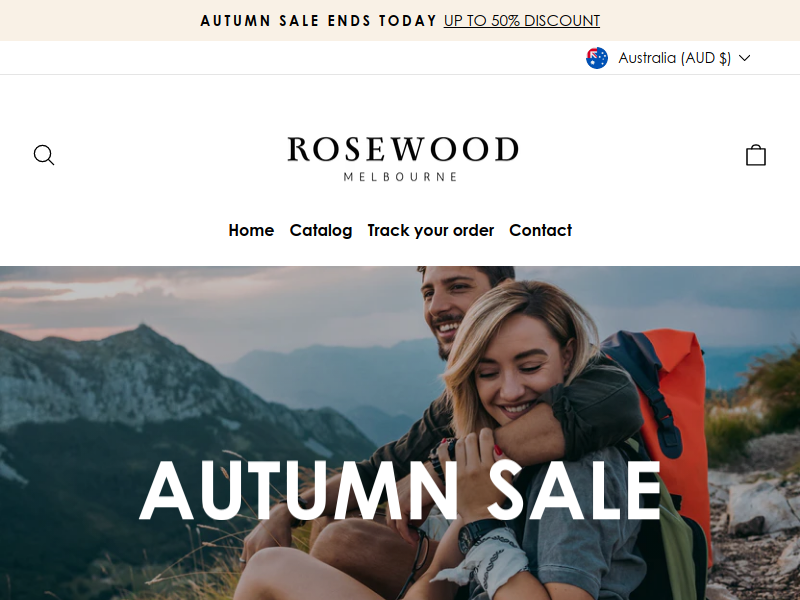Go to the Home menu item

[251, 231]
